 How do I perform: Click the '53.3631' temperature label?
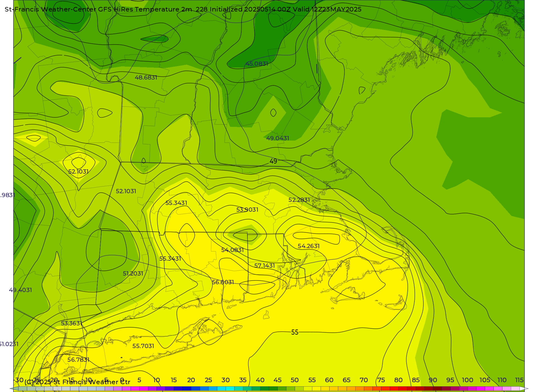pos(71,323)
